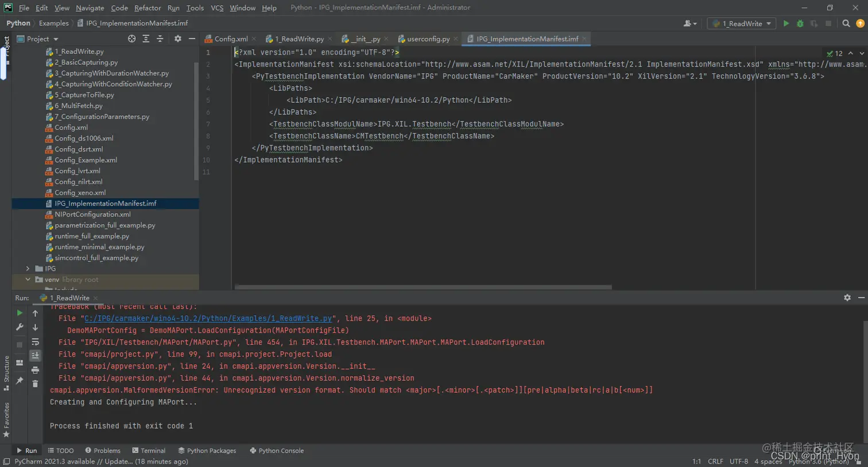
Task: Open inspections widget showing 12 warnings
Action: 835,53
